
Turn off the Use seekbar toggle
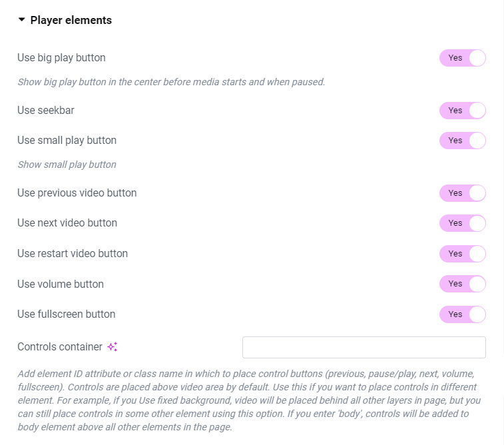tap(462, 111)
